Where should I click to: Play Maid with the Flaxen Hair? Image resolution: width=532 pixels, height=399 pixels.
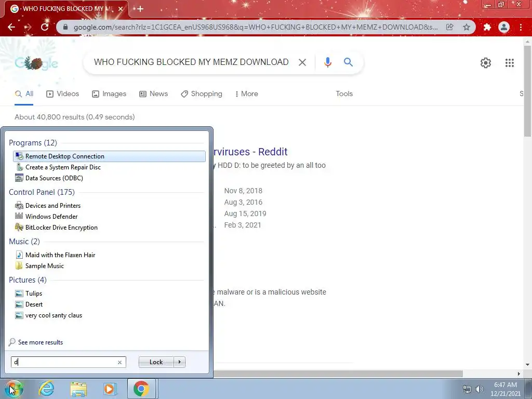[x=109, y=255]
